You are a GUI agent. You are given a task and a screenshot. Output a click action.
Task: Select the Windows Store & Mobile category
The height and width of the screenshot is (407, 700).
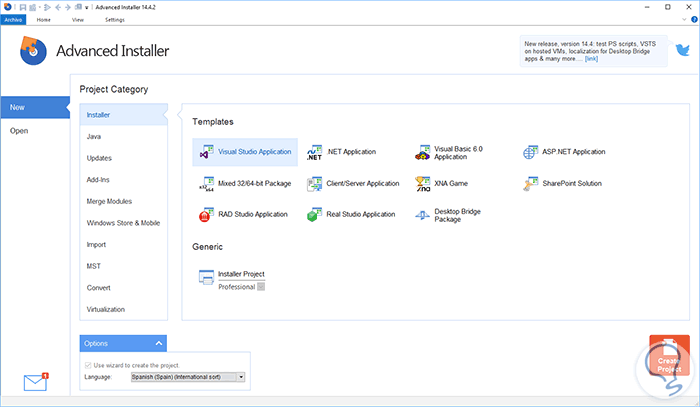[124, 223]
